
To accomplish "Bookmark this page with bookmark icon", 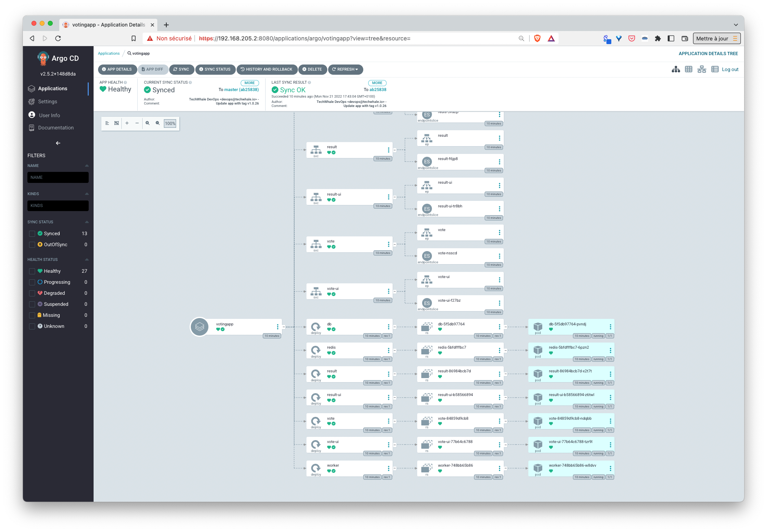I will click(x=134, y=38).
